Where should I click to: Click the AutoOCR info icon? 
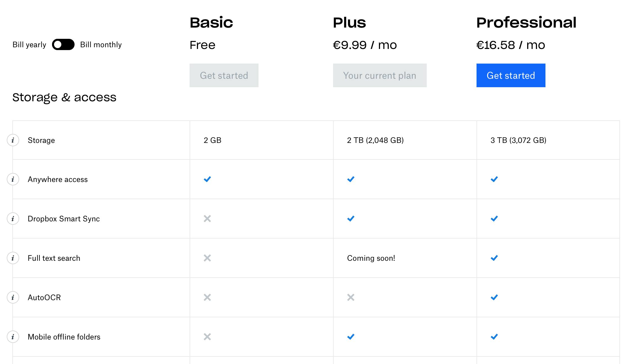13,297
